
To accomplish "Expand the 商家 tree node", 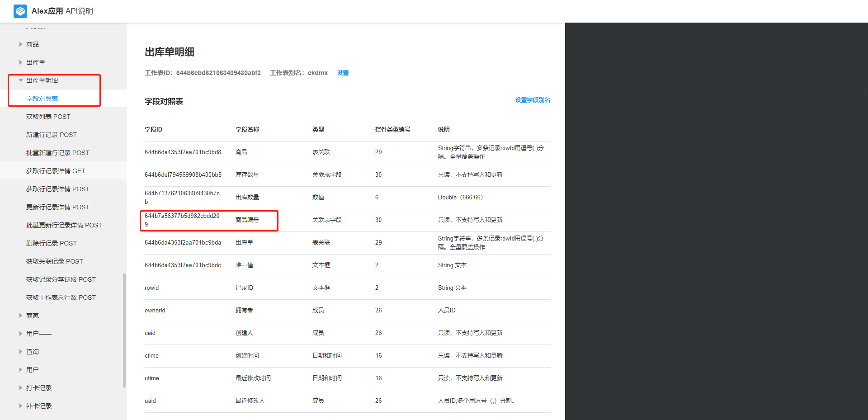I will [21, 316].
